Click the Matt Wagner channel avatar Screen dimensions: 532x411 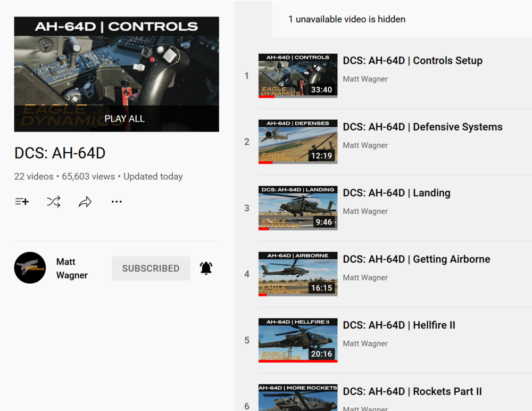click(x=30, y=268)
